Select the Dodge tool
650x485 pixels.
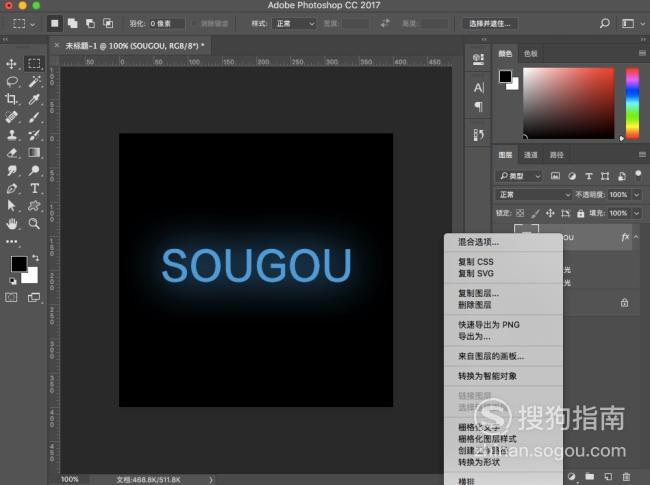(34, 170)
